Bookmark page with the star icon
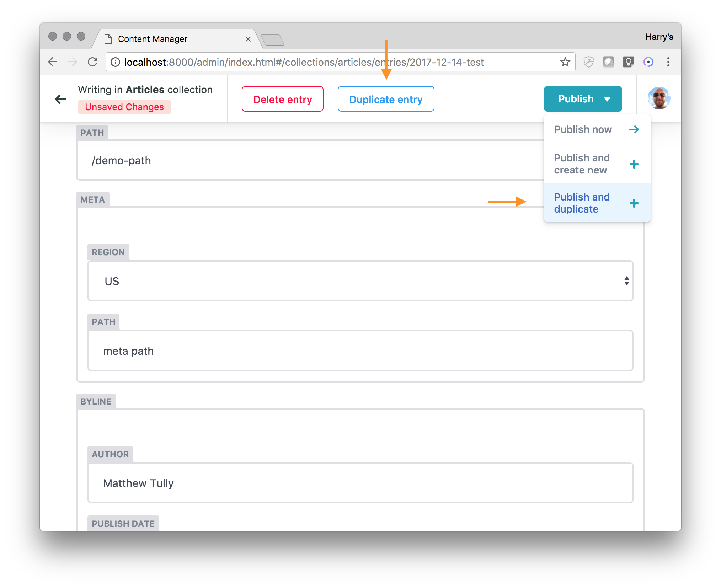 [565, 62]
